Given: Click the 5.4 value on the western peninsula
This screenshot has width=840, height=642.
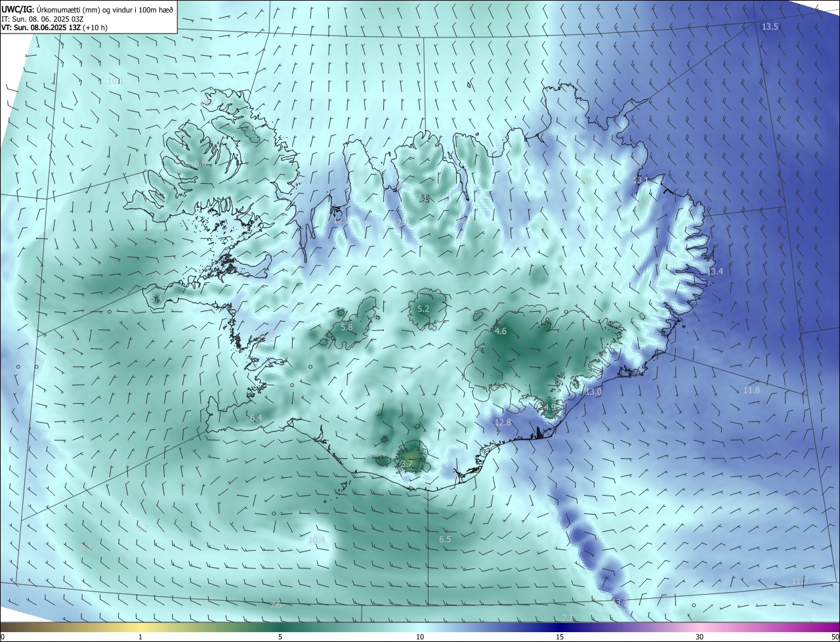Looking at the screenshot, I should click(156, 299).
